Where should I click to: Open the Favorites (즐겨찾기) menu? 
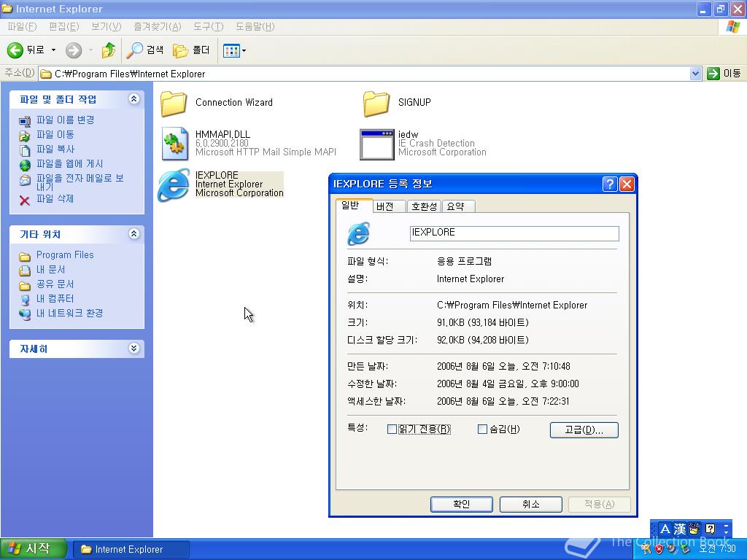click(158, 27)
